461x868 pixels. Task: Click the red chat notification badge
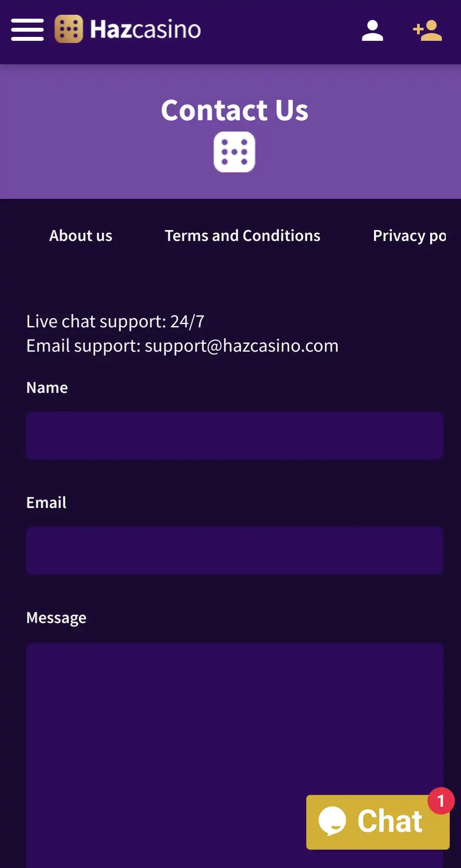point(441,801)
